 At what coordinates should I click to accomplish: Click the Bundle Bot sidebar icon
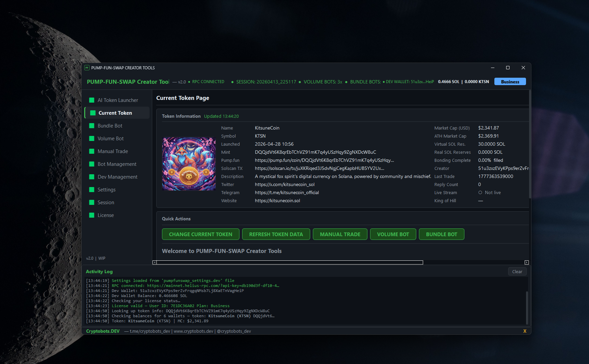[x=92, y=126]
